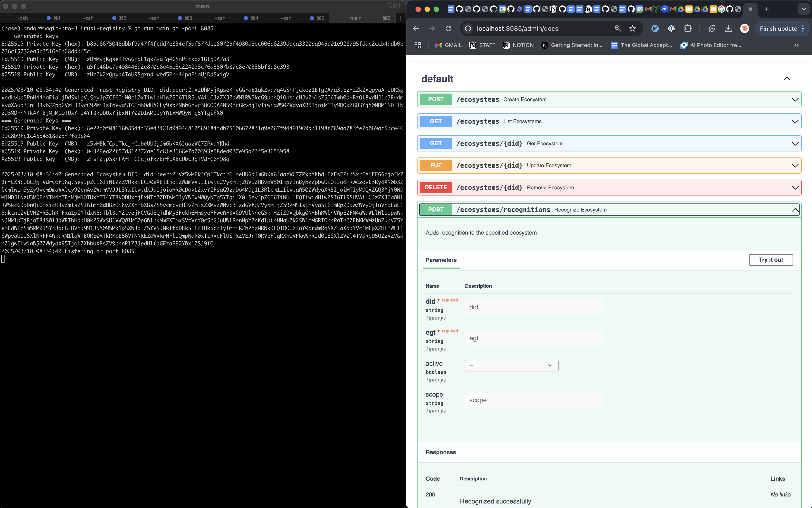Go back in browser history
The width and height of the screenshot is (812, 508).
click(x=416, y=28)
